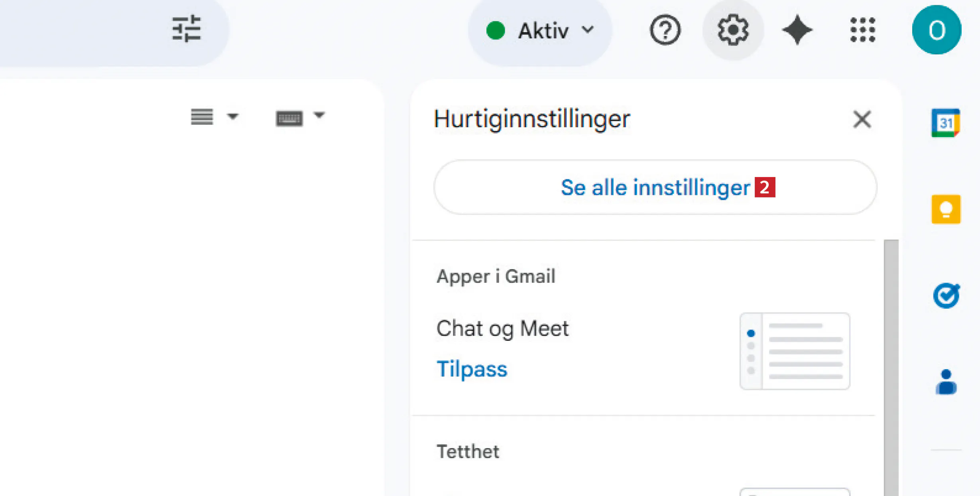Click the Settings gear icon

tap(733, 30)
